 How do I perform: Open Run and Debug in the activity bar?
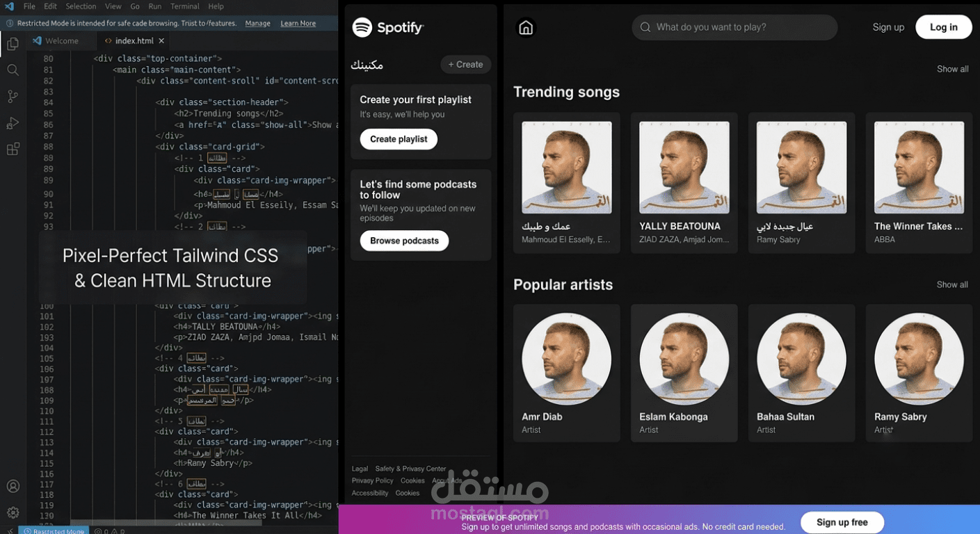13,123
